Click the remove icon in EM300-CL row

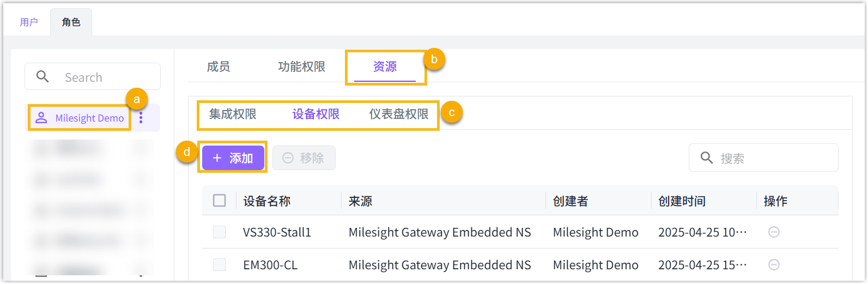point(774,265)
